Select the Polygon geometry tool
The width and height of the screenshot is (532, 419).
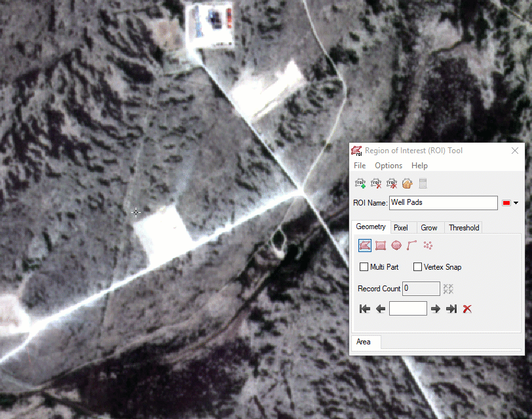tap(365, 246)
